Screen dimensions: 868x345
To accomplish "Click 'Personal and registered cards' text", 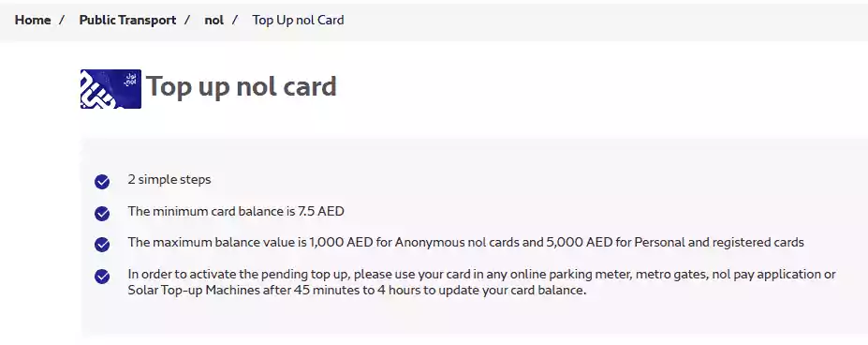I will [719, 243].
